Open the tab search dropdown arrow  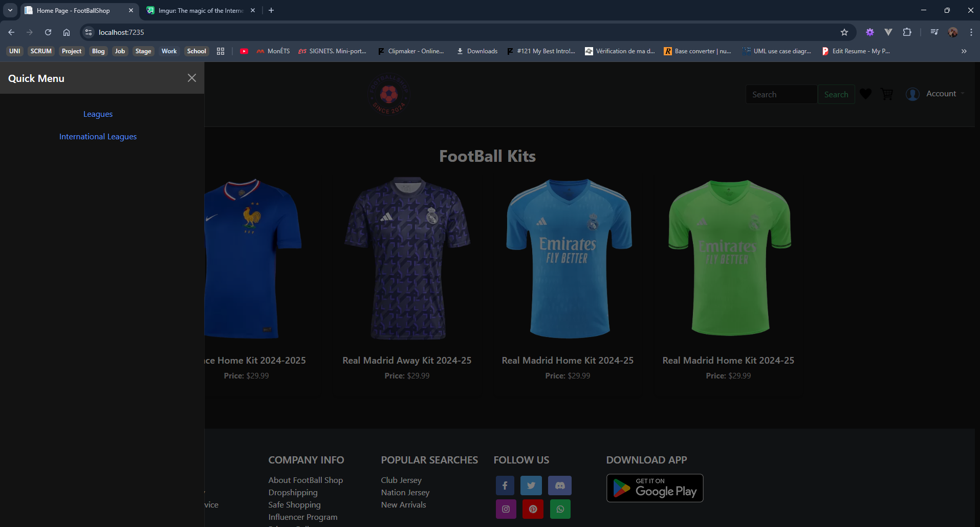(10, 10)
